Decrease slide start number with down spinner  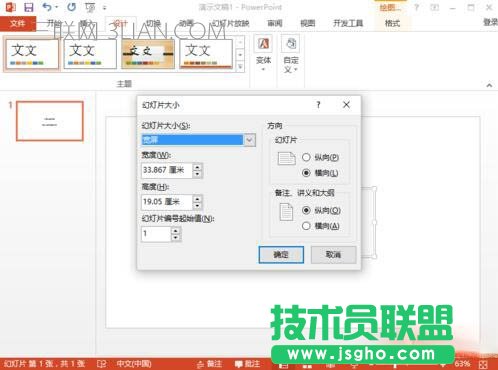(x=176, y=237)
